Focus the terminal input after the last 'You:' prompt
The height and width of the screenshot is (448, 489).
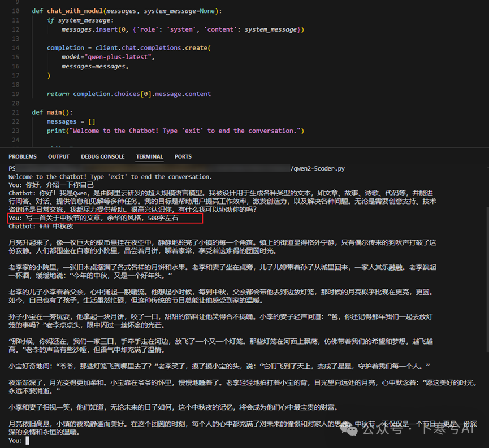pyautogui.click(x=28, y=441)
